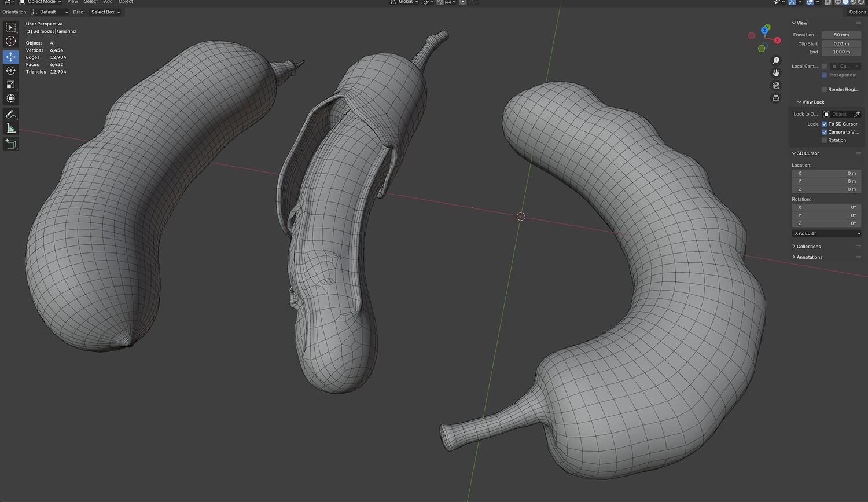This screenshot has height=502, width=868.
Task: Open Global transform orientation dropdown
Action: coord(404,2)
